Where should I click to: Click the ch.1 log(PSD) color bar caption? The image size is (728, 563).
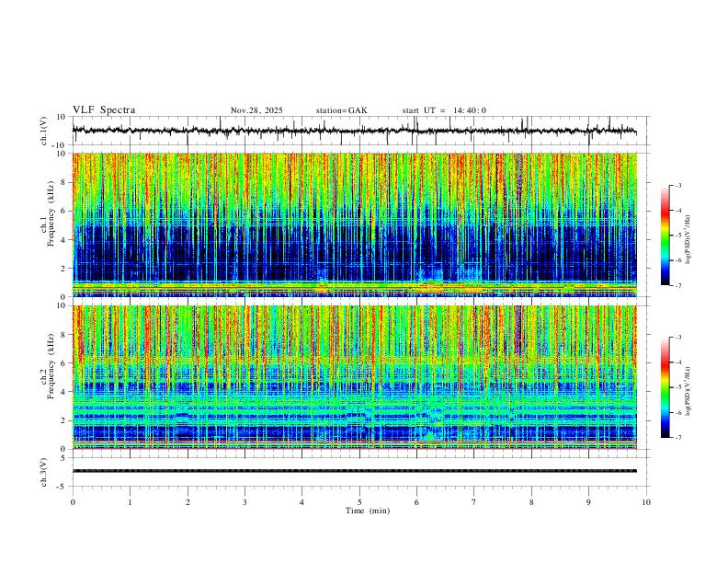[x=688, y=240]
